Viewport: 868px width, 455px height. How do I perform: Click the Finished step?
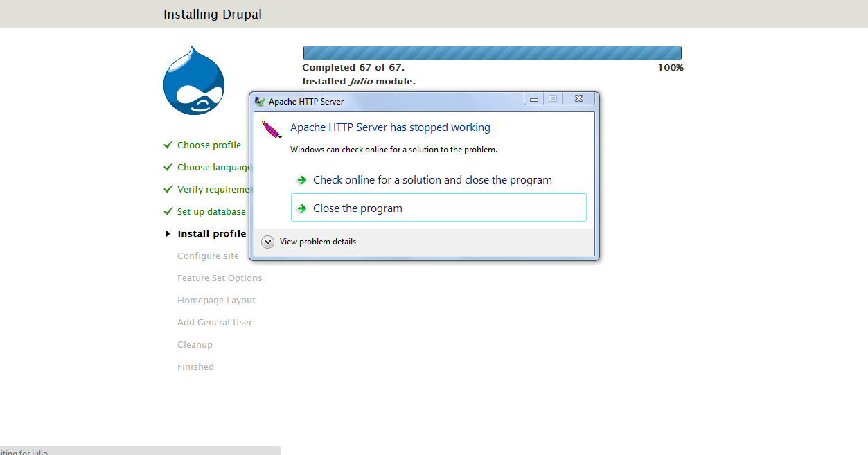pos(195,366)
